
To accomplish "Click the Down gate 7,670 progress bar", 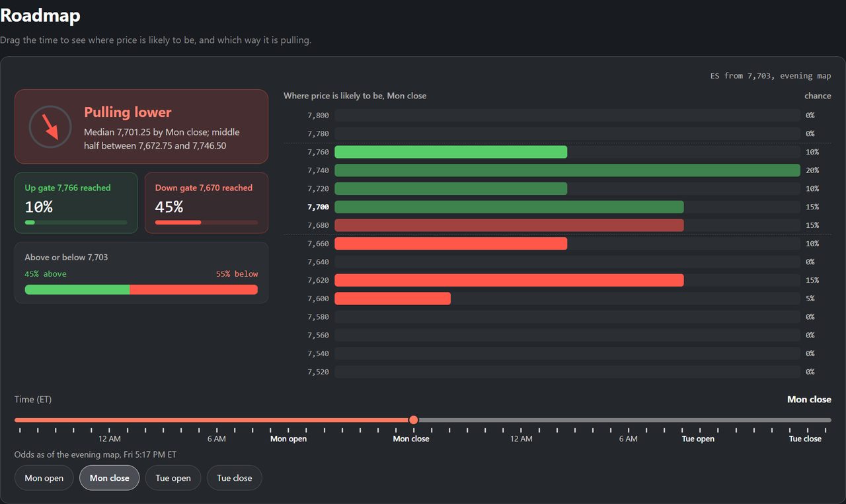I will pyautogui.click(x=207, y=223).
